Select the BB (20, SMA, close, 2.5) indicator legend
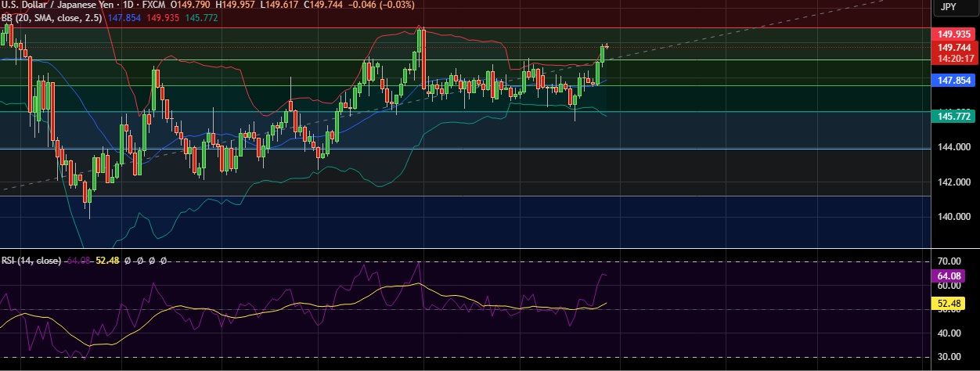 coord(51,18)
